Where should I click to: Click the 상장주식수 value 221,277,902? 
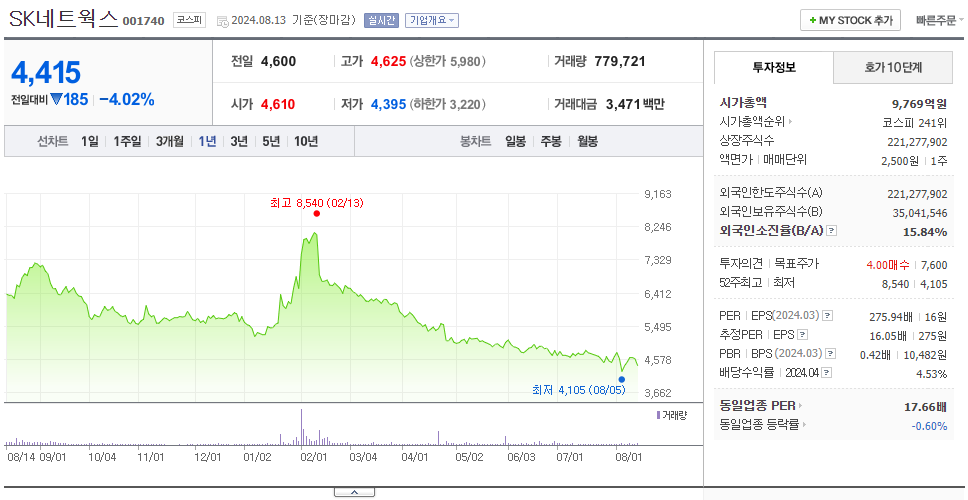917,142
